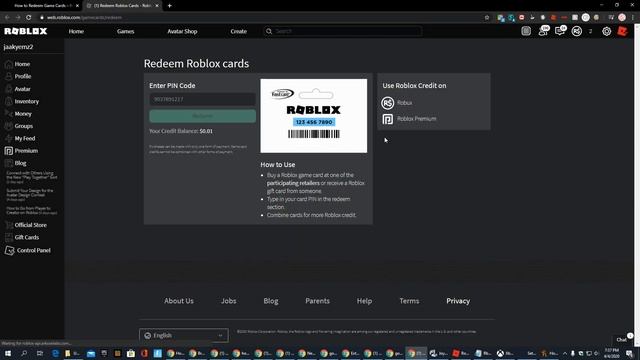The width and height of the screenshot is (640, 360).
Task: Open the English language dropdown
Action: click(184, 336)
